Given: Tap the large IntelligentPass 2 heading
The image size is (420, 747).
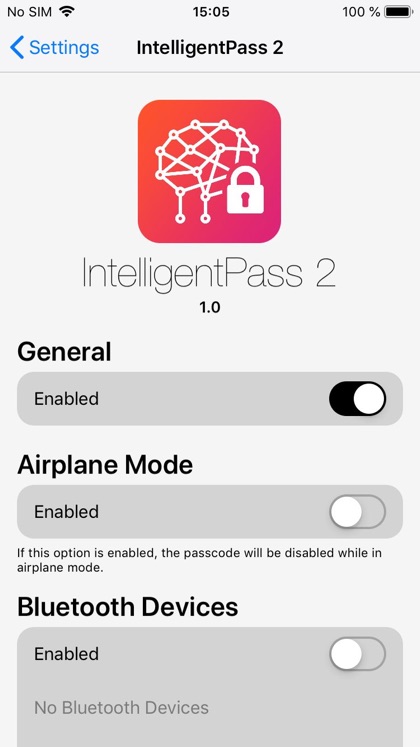Looking at the screenshot, I should point(210,274).
